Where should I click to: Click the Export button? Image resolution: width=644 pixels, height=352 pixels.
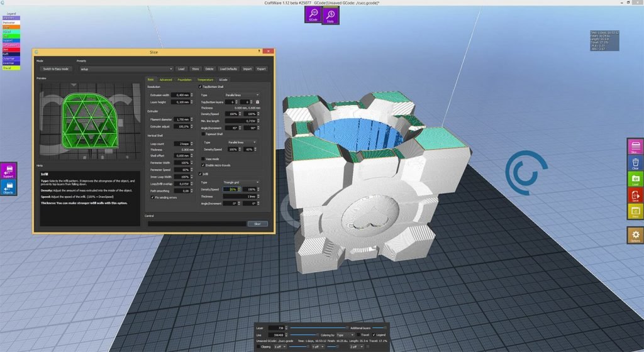tap(261, 69)
